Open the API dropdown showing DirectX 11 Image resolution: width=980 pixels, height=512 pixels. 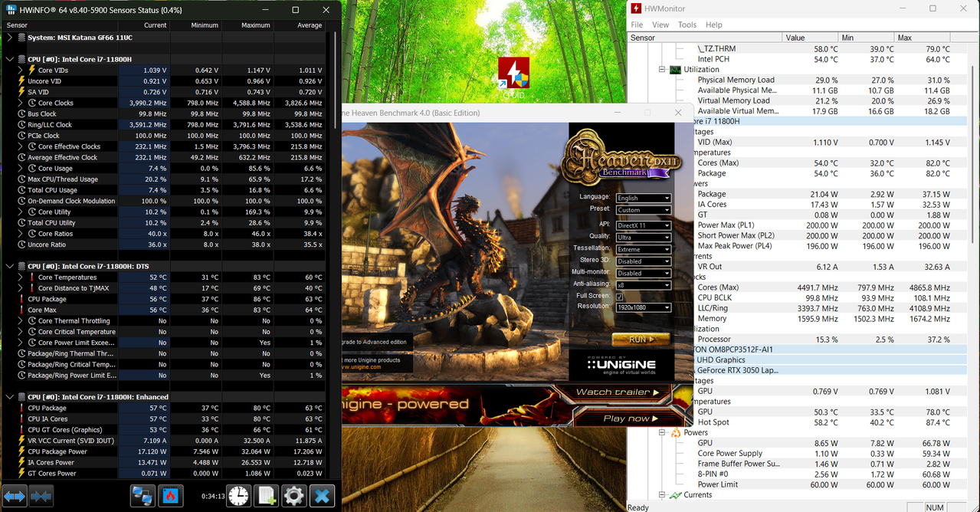643,225
